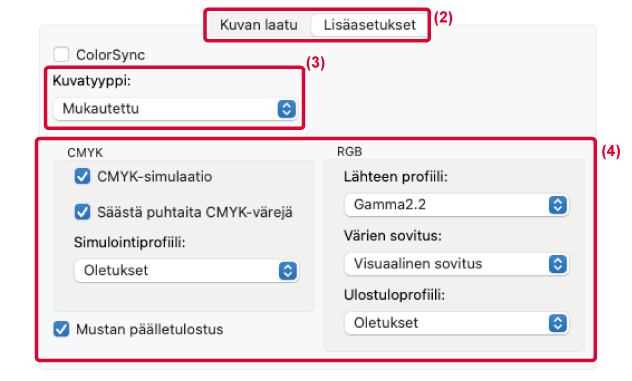The image size is (632, 381).
Task: Click the Kuvatyyppi dropdown arrow icon
Action: pos(287,109)
